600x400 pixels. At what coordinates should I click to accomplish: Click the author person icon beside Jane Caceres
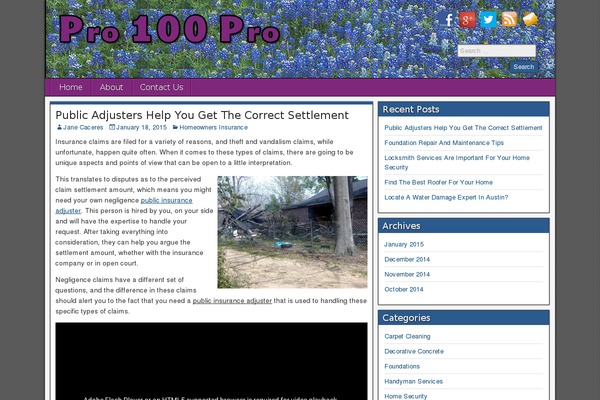click(59, 127)
